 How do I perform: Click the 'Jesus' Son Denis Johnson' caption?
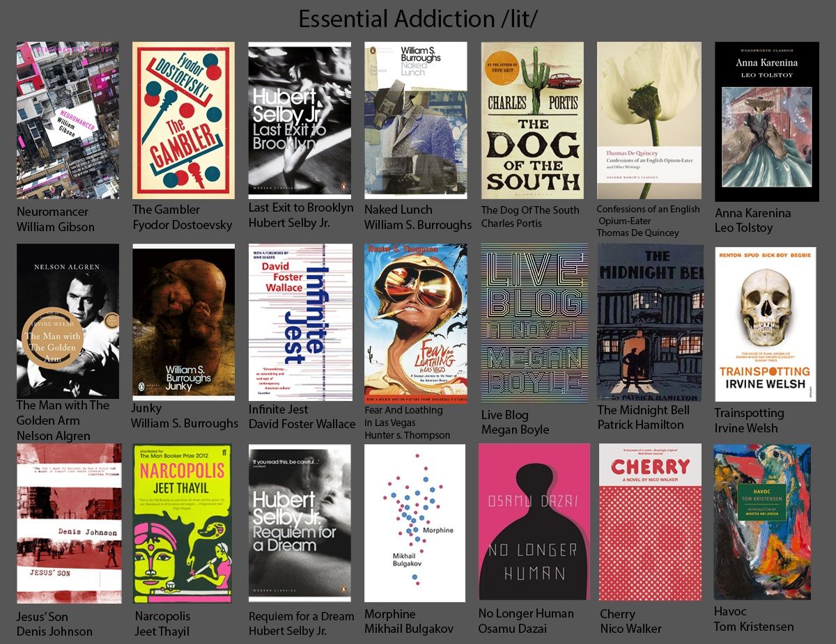54,624
